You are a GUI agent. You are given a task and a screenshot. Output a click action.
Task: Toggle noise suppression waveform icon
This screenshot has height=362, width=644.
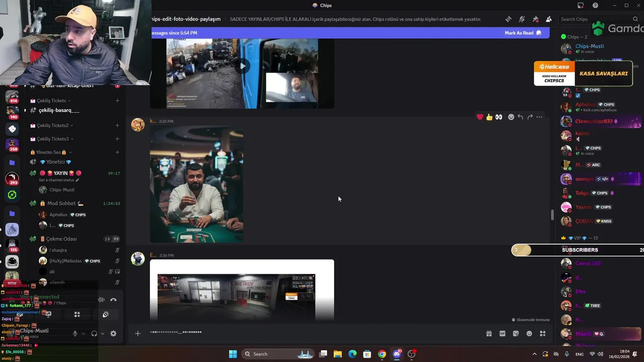(101, 300)
